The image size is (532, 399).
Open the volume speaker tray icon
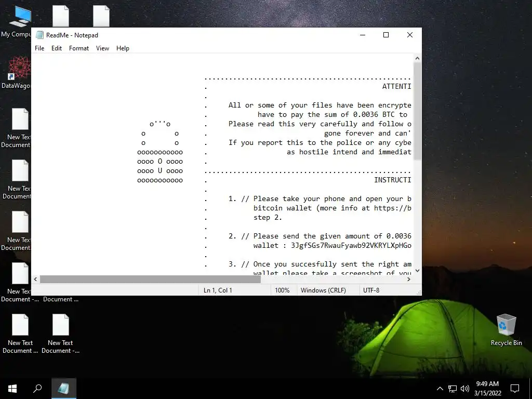(x=465, y=389)
